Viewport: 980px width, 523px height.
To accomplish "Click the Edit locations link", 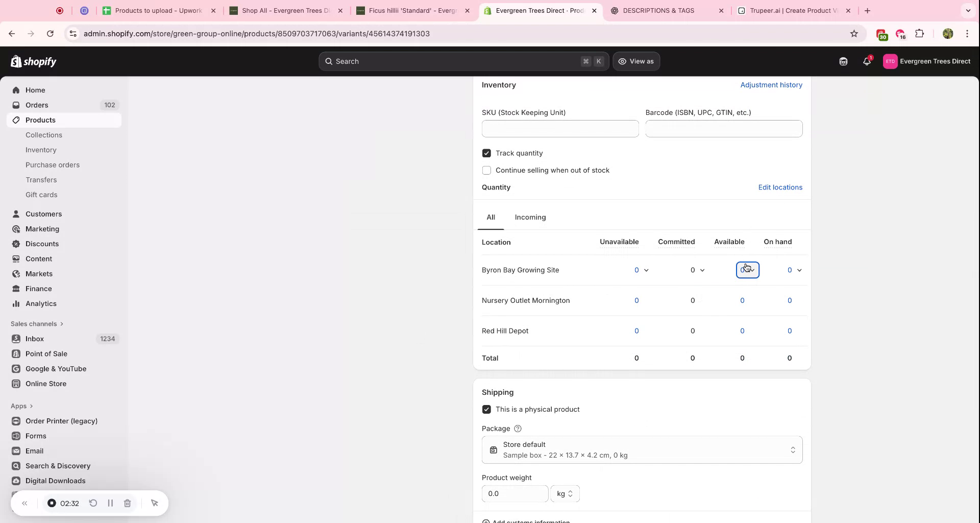I will coord(780,187).
